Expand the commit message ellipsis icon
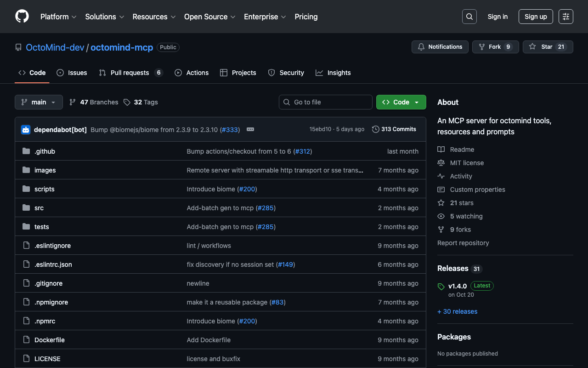Viewport: 588px width, 368px height. (250, 130)
